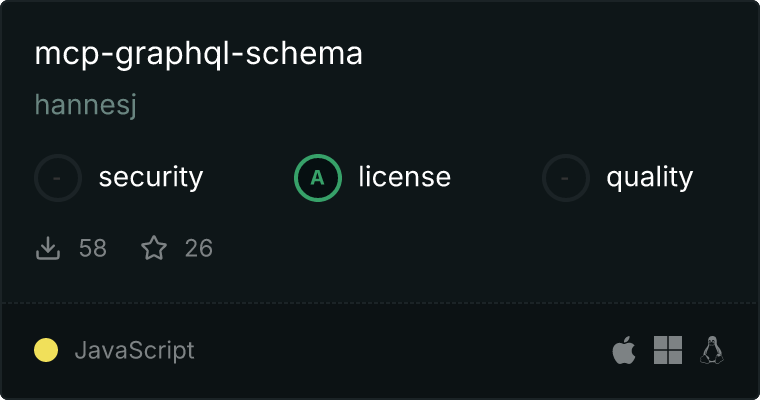Screen dimensions: 760x400
Task: Click the star outline icon
Action: [x=154, y=248]
